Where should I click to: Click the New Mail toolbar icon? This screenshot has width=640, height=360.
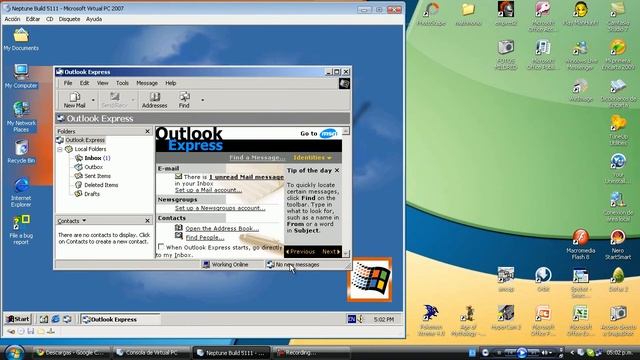pos(74,97)
